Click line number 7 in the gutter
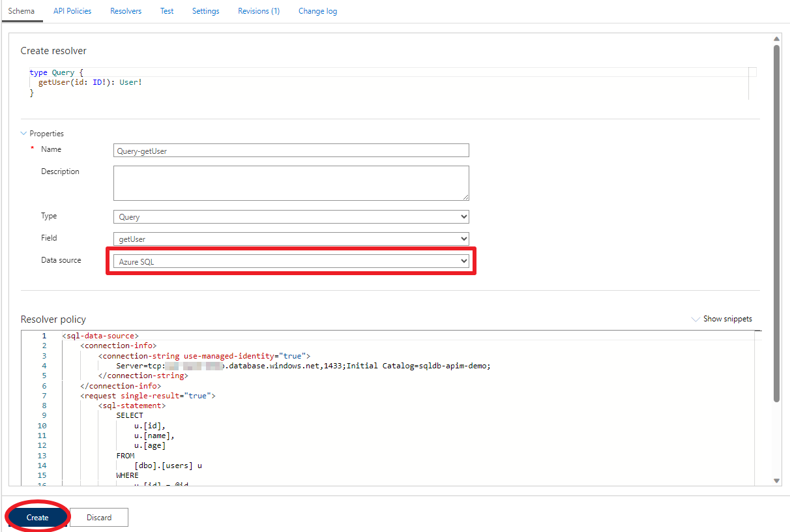This screenshot has width=790, height=532. (44, 396)
